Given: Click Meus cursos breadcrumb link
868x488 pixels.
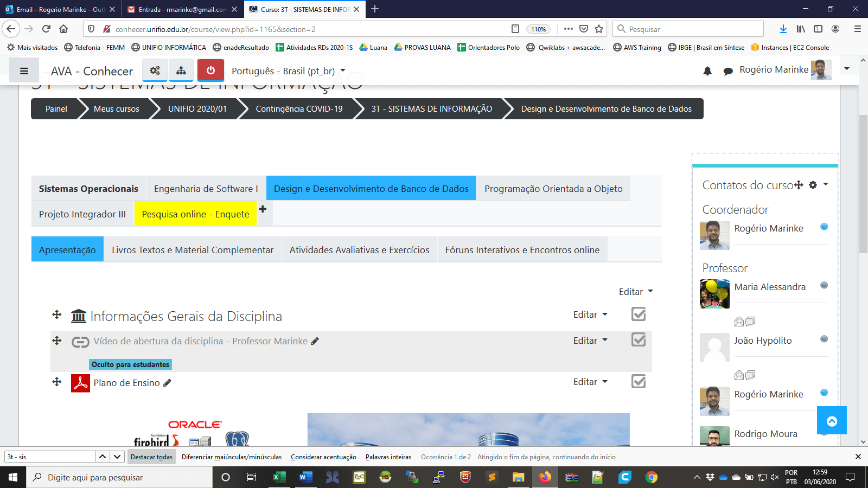Looking at the screenshot, I should (x=116, y=109).
